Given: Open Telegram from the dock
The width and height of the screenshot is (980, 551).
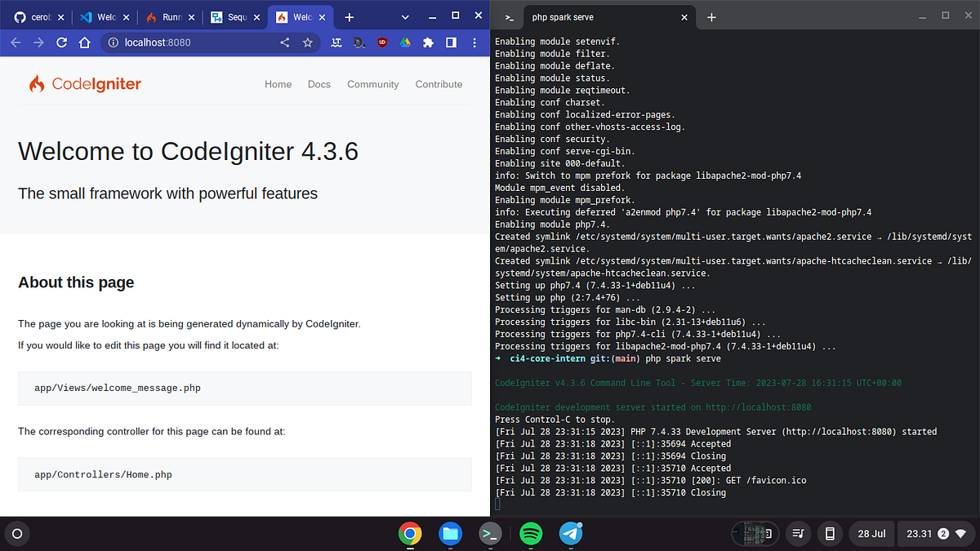Looking at the screenshot, I should tap(570, 533).
